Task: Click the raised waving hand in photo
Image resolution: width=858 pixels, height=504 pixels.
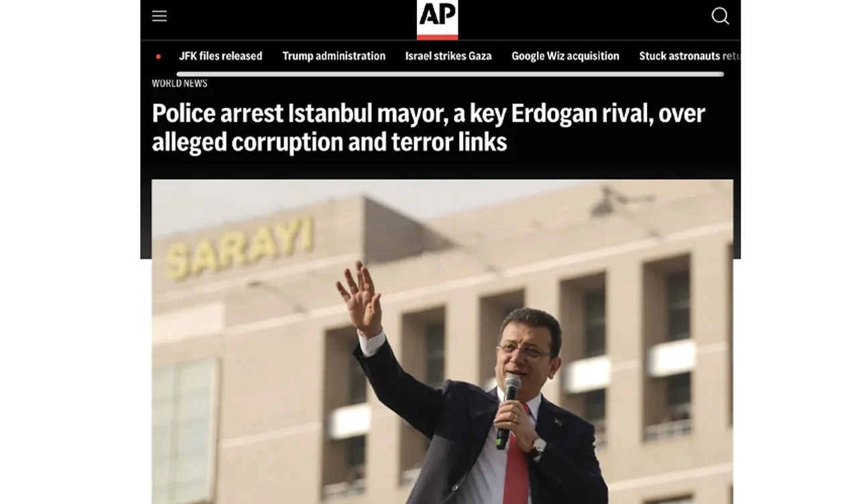Action: (x=360, y=298)
